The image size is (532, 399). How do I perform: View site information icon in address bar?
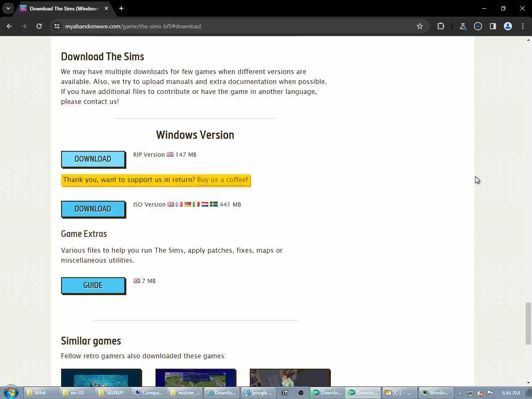click(x=57, y=26)
